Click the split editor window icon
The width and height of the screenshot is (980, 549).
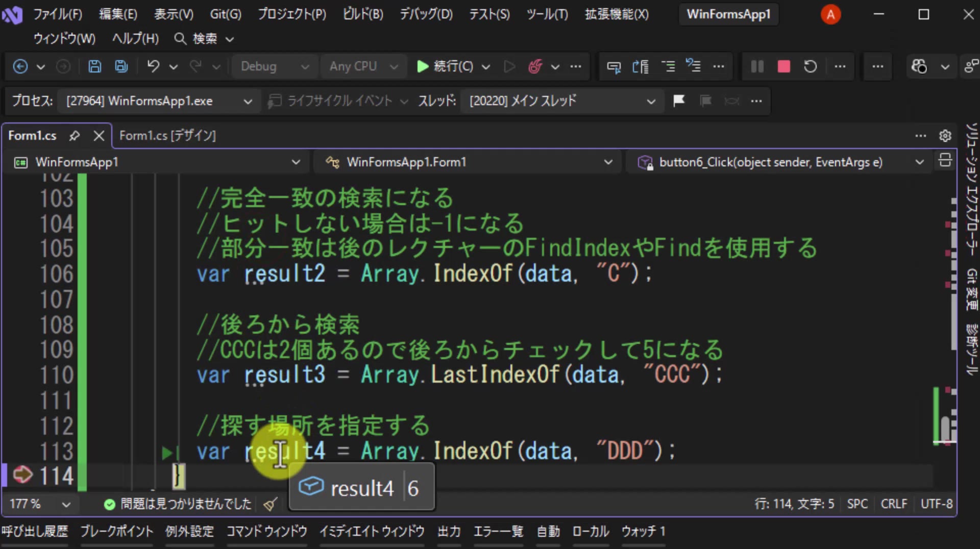[945, 160]
